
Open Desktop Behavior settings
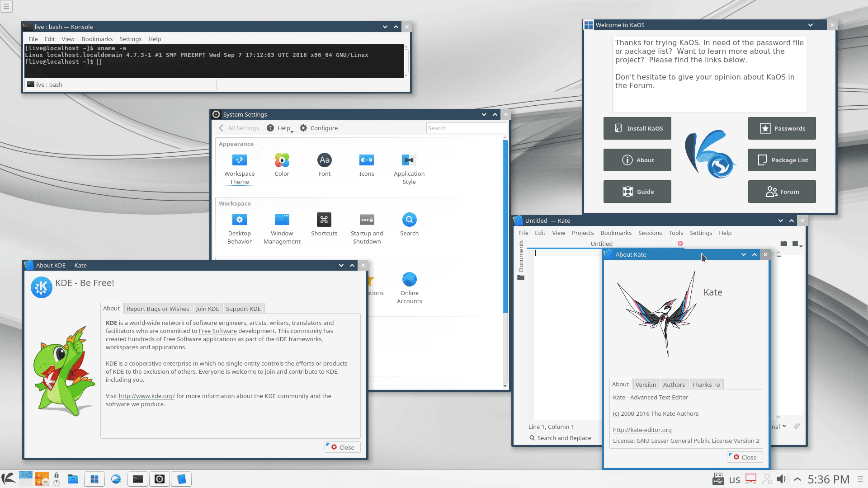tap(239, 229)
